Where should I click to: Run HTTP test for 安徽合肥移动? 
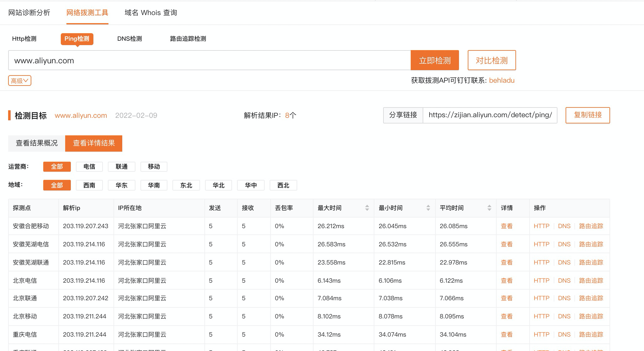pyautogui.click(x=541, y=226)
